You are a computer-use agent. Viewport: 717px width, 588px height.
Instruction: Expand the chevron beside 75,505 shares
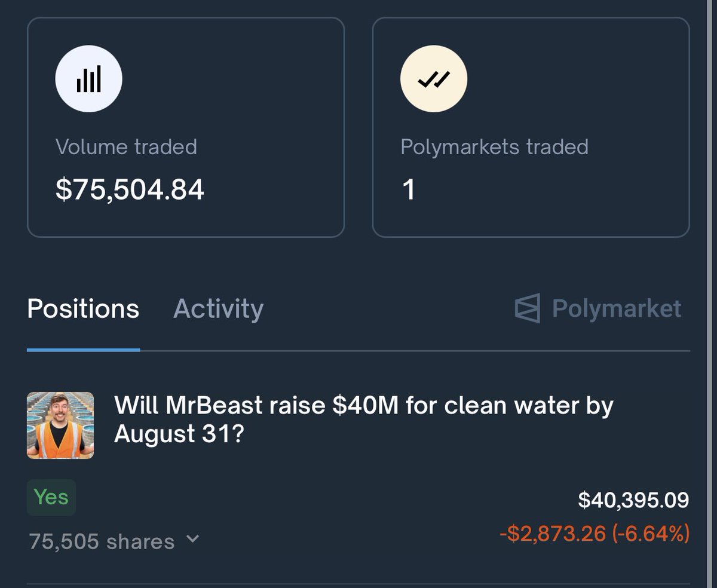click(192, 538)
